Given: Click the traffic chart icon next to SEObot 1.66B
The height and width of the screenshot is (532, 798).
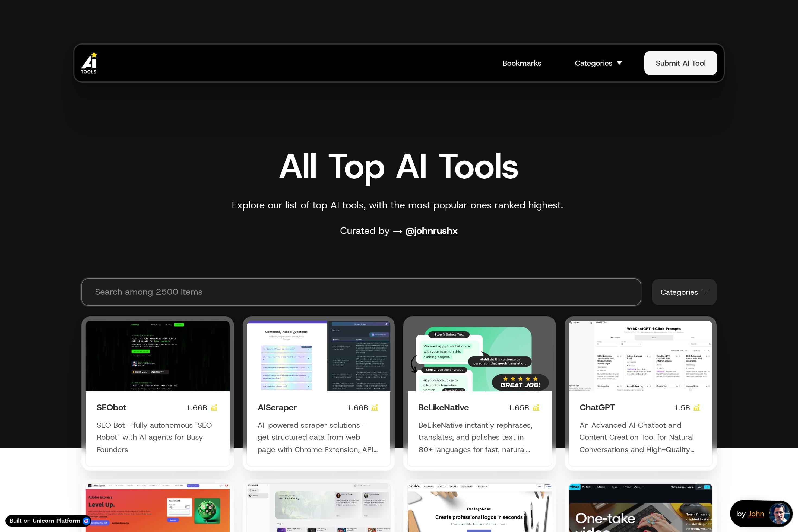Looking at the screenshot, I should [214, 407].
